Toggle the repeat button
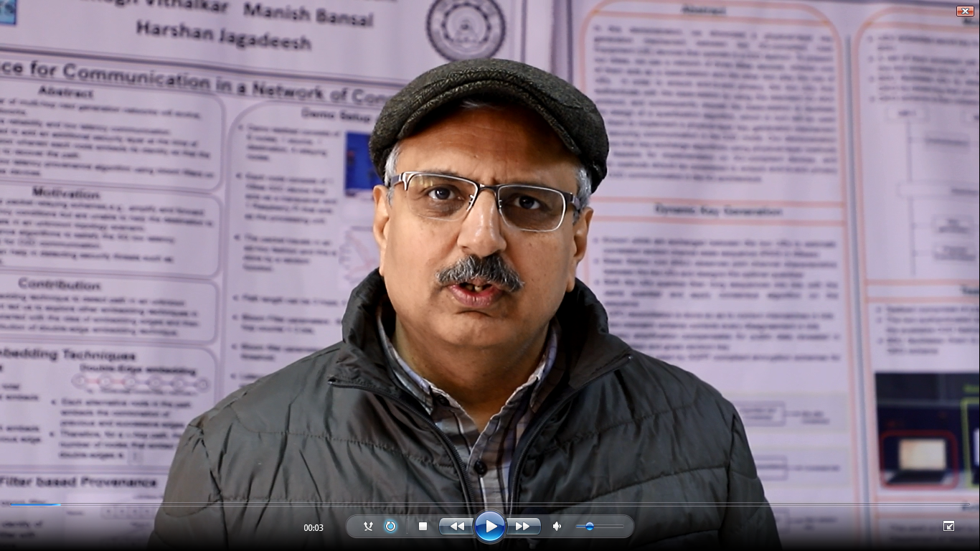This screenshot has height=551, width=980. [390, 527]
